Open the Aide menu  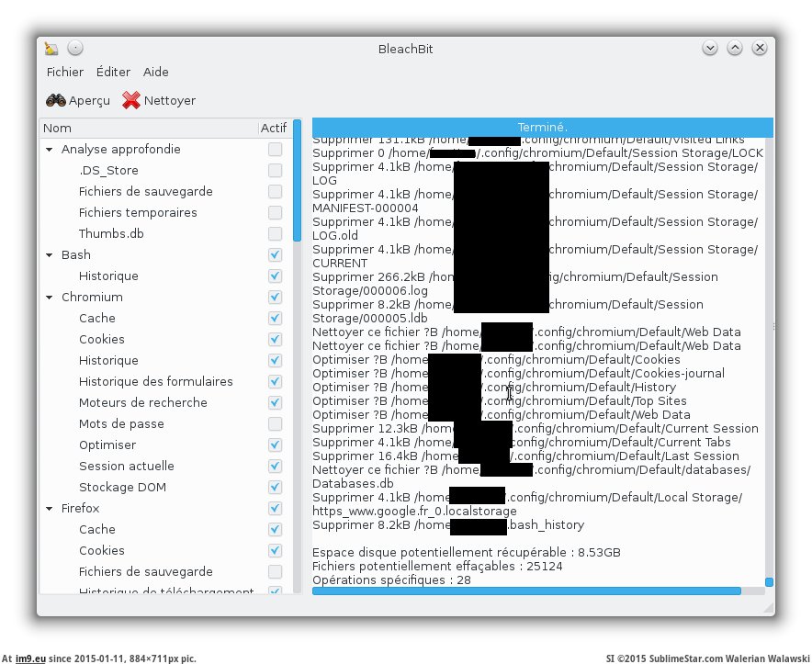156,72
